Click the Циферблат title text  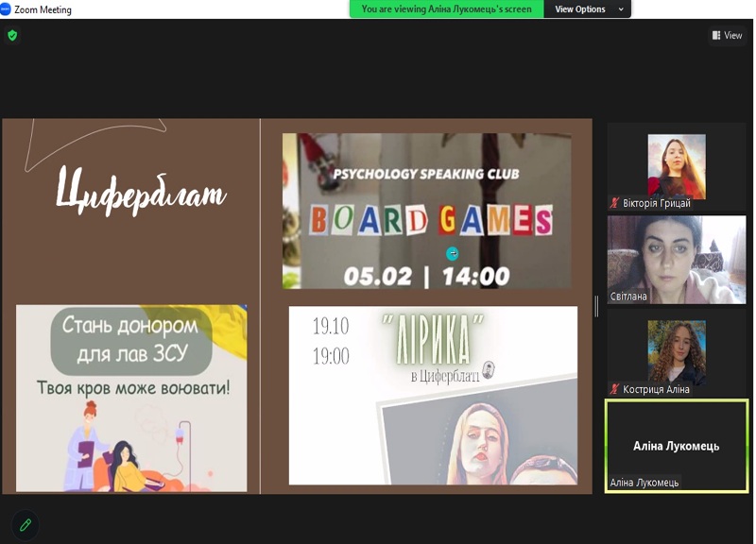[x=140, y=192]
